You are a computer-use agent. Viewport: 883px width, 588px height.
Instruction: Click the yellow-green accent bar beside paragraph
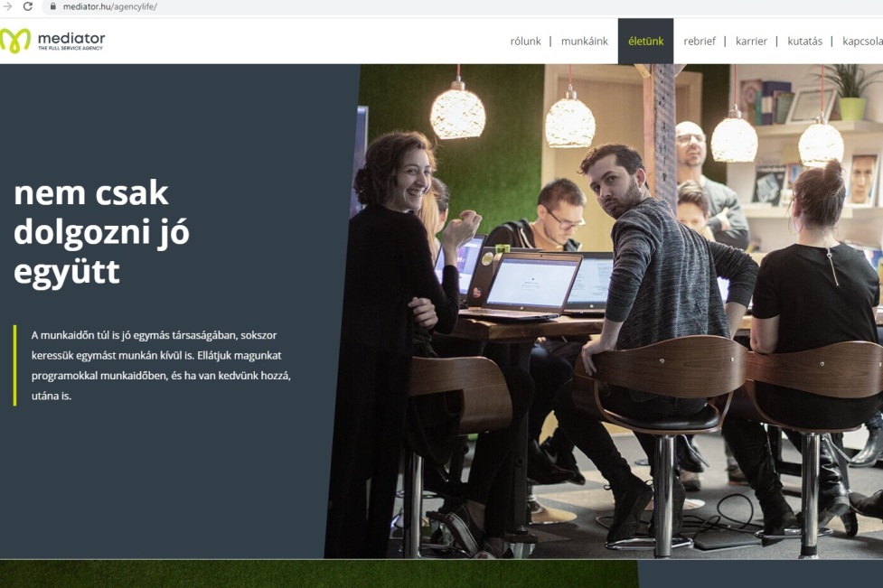click(15, 365)
